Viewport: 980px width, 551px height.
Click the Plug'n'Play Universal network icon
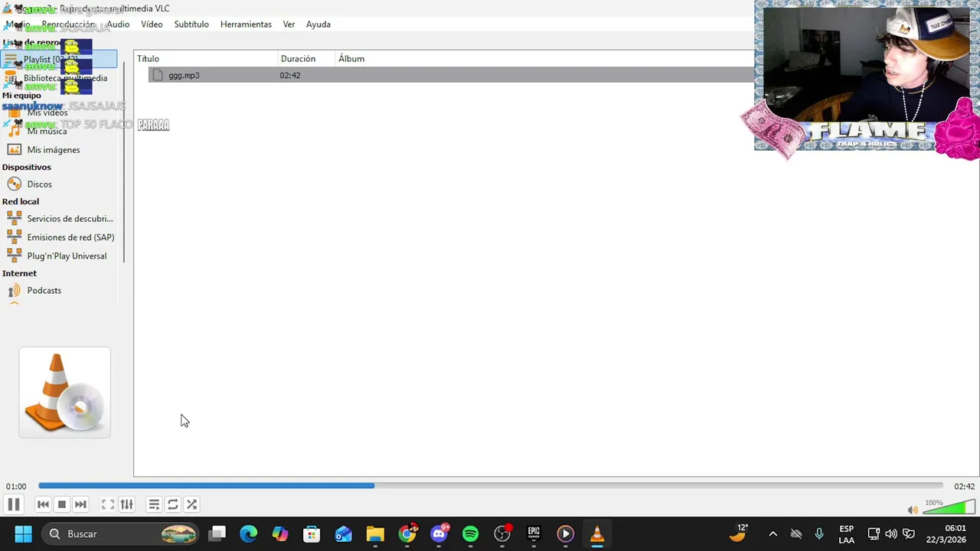14,256
